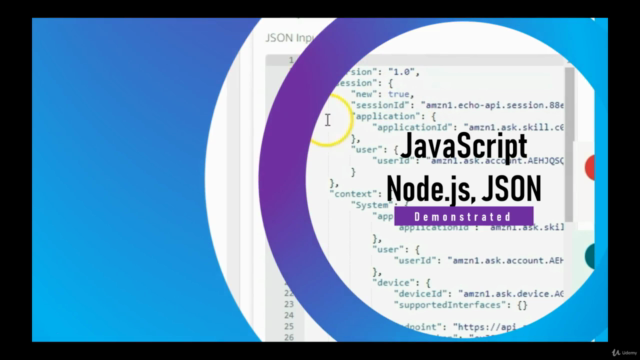Click the "new": true line in the JSON
Screen dimensions: 640x360
coord(382,94)
